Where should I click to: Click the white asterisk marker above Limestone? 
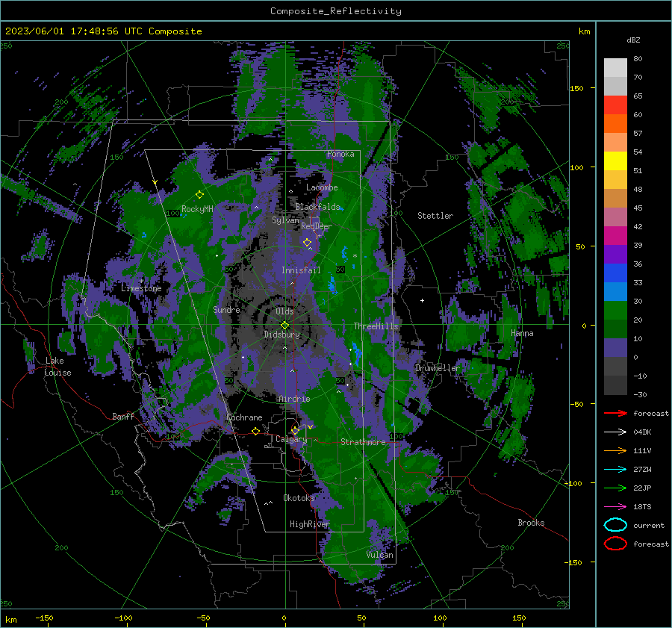point(142,282)
